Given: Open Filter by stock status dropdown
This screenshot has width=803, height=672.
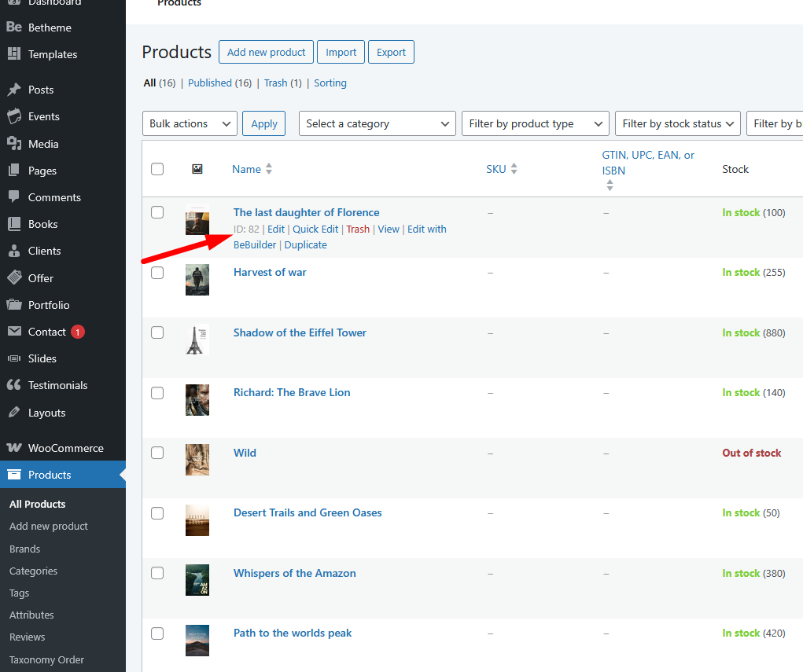Looking at the screenshot, I should [x=678, y=123].
